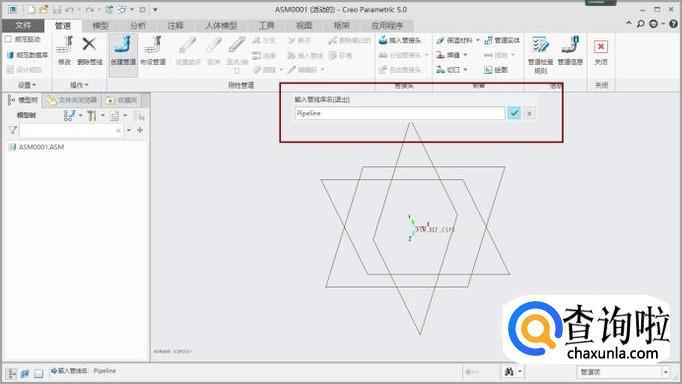Open the File menu tab
Screen dimensions: 682x384
[23, 26]
